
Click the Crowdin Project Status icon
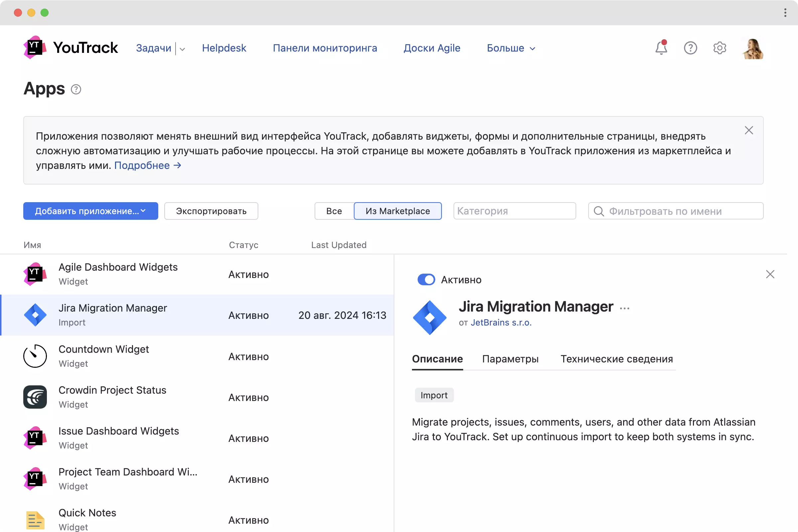(35, 397)
